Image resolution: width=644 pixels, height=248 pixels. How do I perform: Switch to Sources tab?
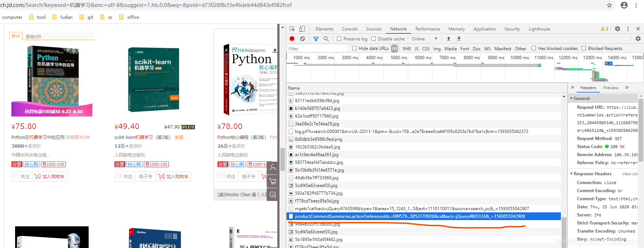click(373, 29)
